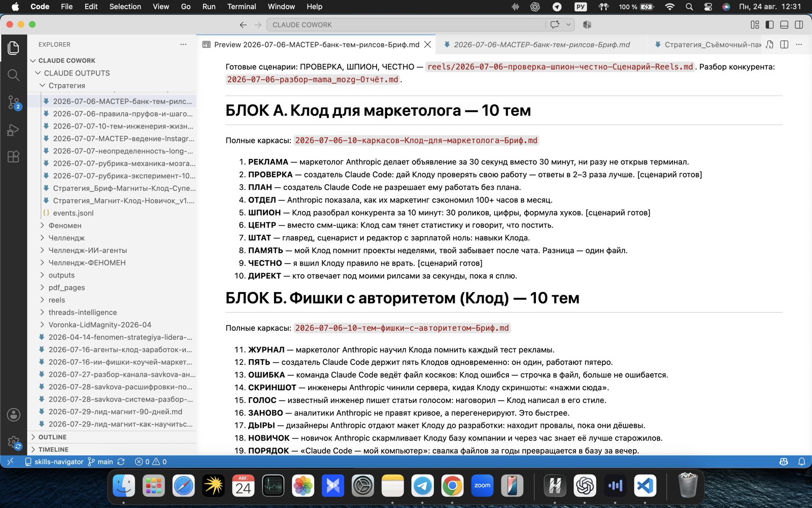812x508 pixels.
Task: Toggle the bottom Panel visibility
Action: point(784,24)
